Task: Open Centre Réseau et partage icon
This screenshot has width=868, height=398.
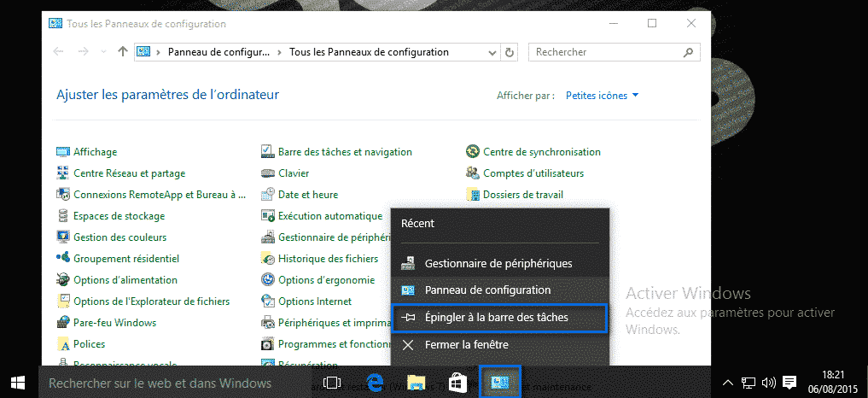Action: 63,173
